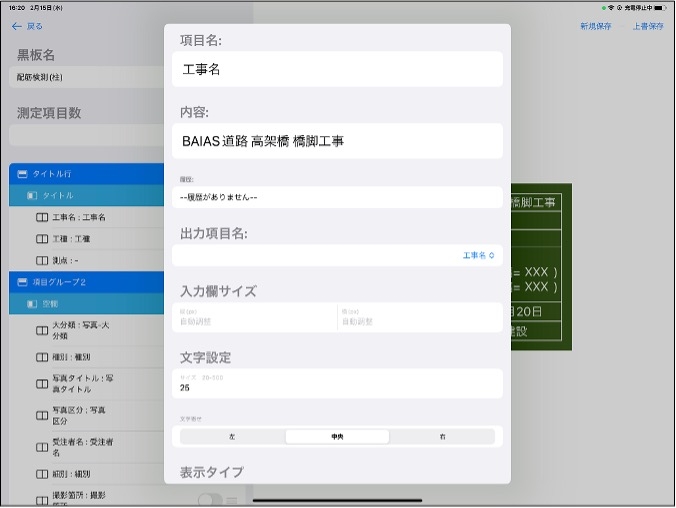Select the タイトル sub-row in the tree

click(57, 195)
